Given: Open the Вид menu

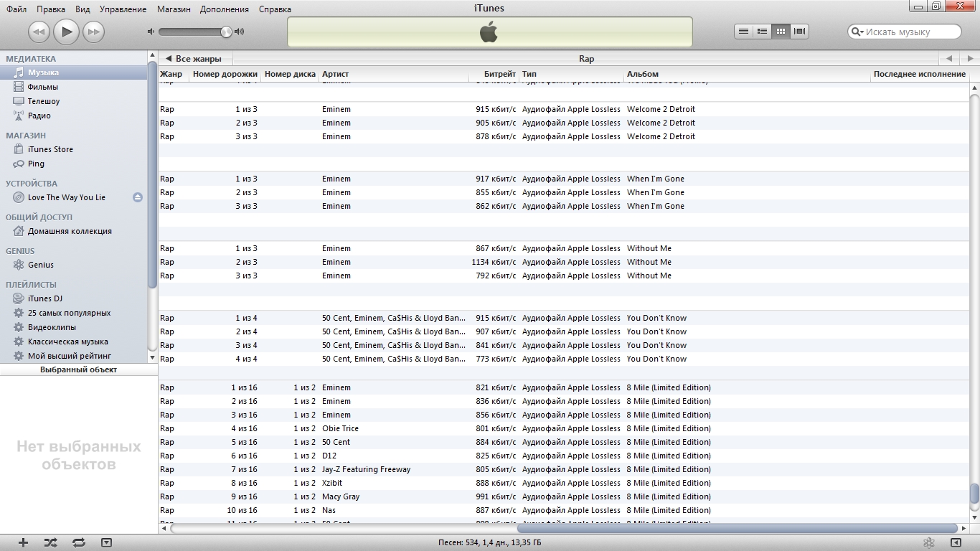Looking at the screenshot, I should (x=83, y=9).
